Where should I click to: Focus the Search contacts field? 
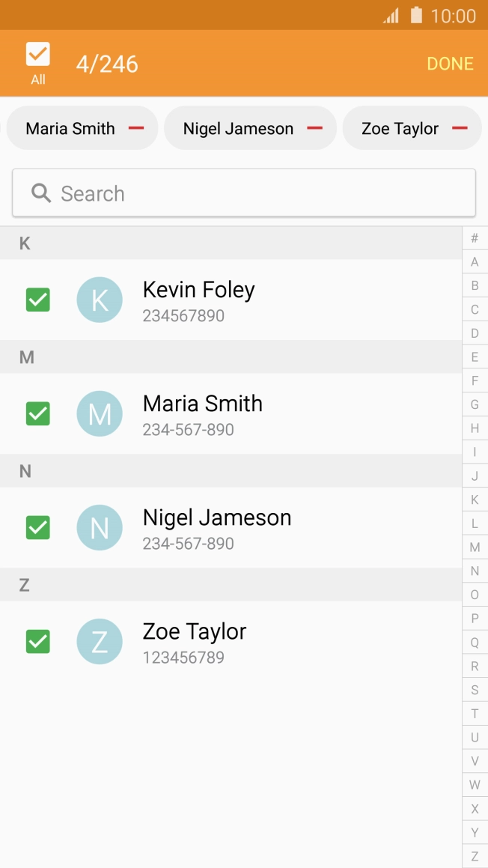[254, 193]
